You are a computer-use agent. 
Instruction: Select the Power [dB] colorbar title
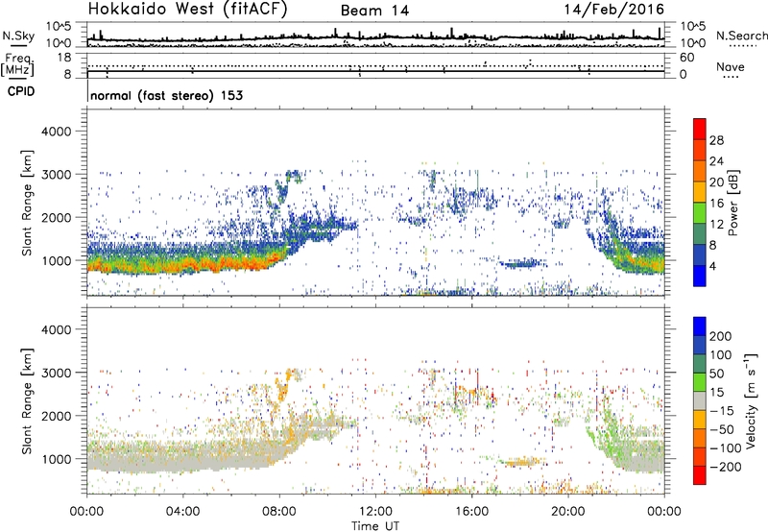(x=732, y=203)
